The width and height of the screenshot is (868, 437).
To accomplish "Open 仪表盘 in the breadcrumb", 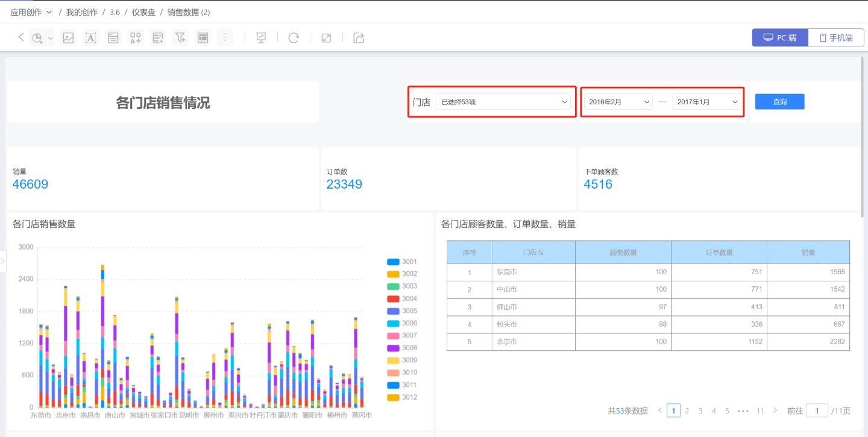I will [x=143, y=12].
